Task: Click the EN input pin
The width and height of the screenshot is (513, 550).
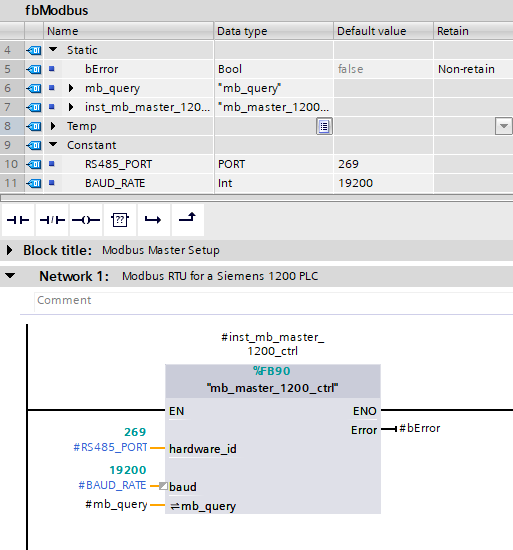Action: (x=176, y=411)
